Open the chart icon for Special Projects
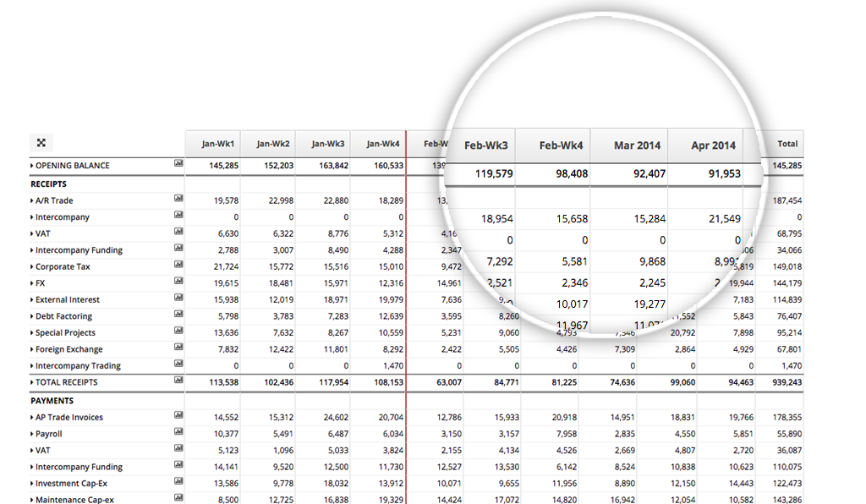 (178, 331)
